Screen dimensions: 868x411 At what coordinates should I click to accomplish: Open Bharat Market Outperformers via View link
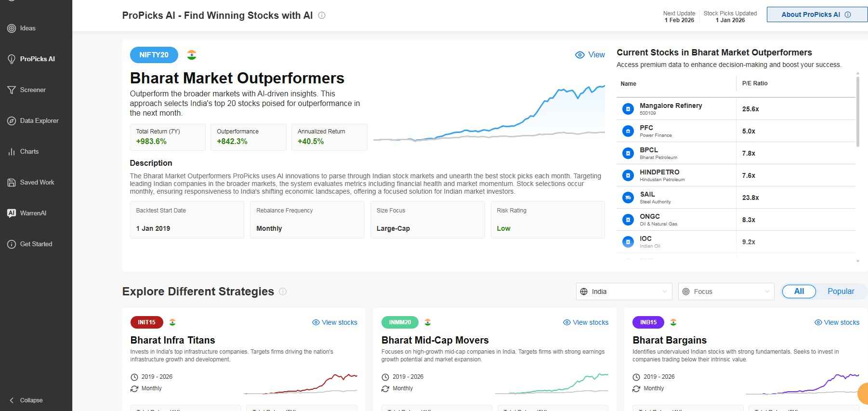tap(590, 54)
